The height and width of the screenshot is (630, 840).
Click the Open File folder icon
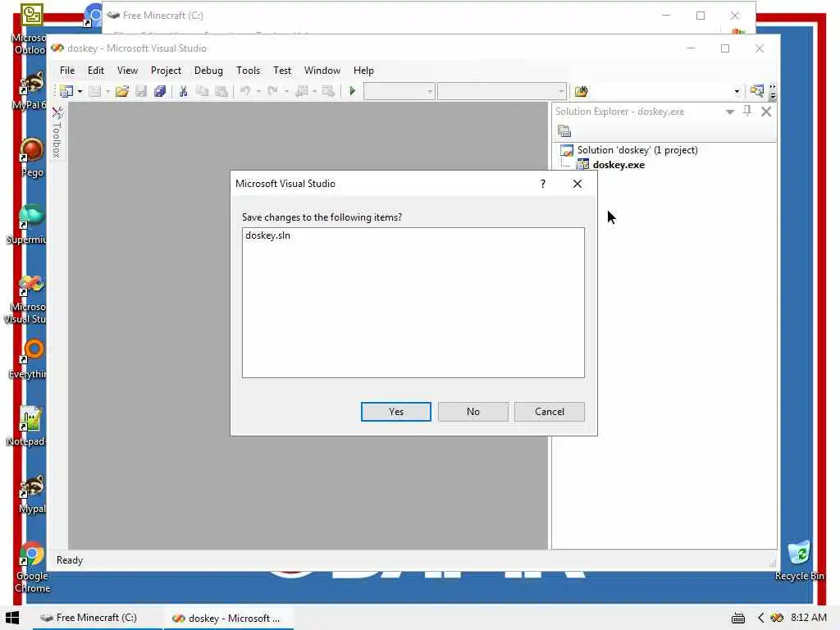121,92
